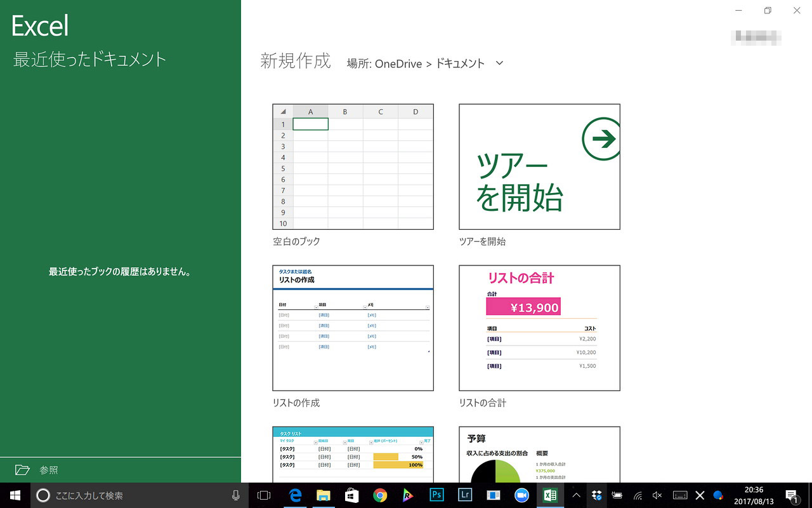Open the リストの作成 template thumbnail
The image size is (812, 508).
[353, 328]
